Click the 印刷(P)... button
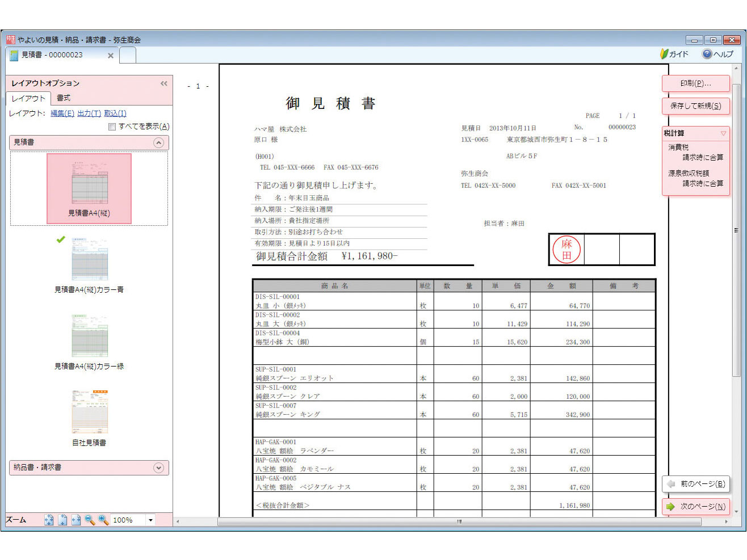 click(696, 83)
